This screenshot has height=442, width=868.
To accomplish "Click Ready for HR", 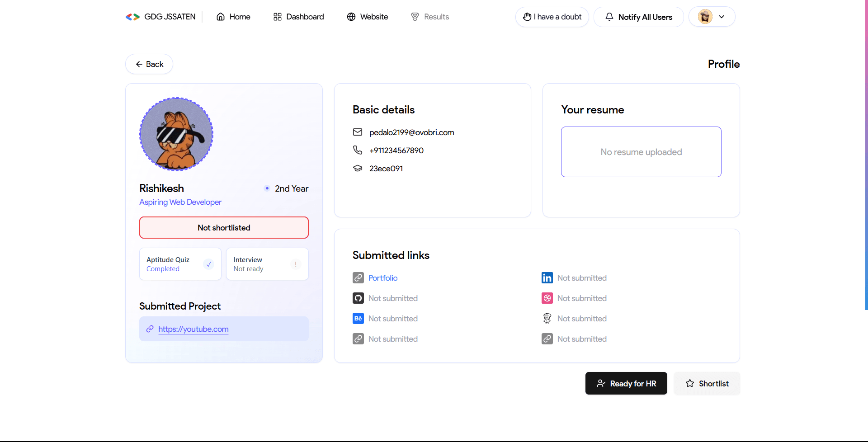I will pyautogui.click(x=626, y=383).
